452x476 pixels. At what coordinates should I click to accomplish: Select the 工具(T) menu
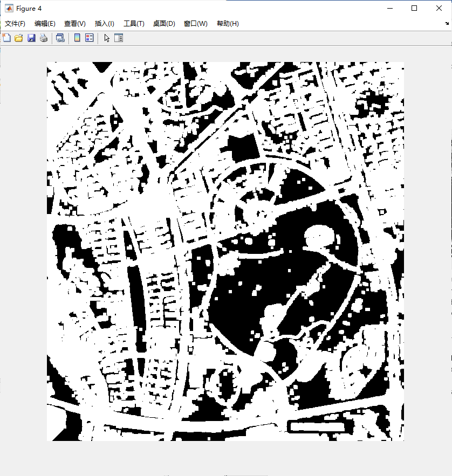pyautogui.click(x=134, y=24)
